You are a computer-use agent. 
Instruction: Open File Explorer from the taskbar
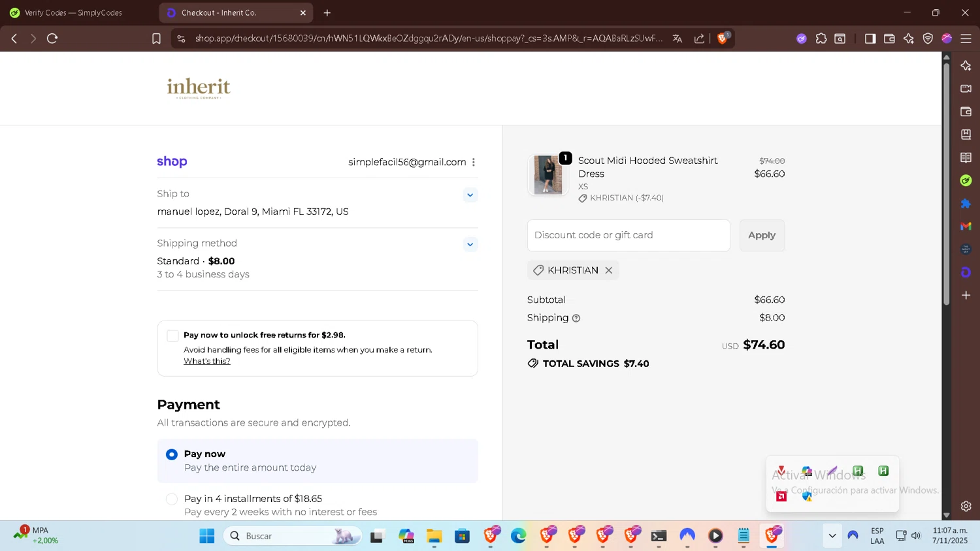pos(434,536)
